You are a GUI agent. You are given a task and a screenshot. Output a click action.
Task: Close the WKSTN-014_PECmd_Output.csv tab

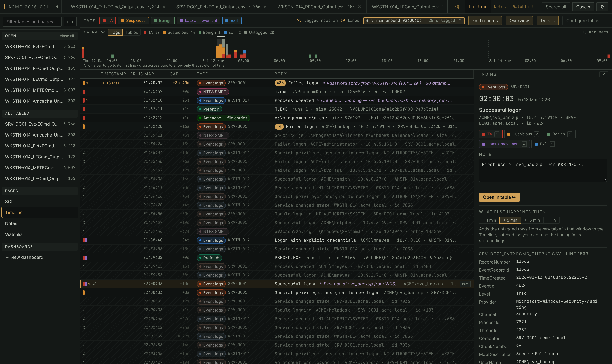pyautogui.click(x=359, y=7)
